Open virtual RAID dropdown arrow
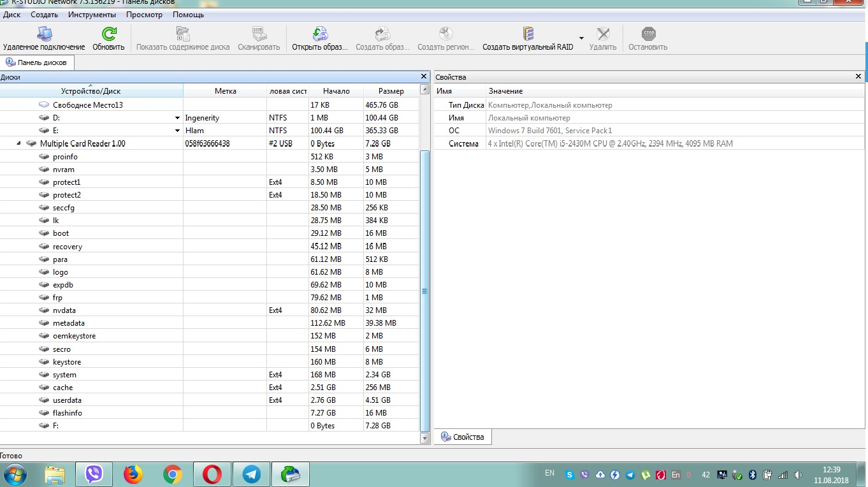This screenshot has height=487, width=868. point(581,38)
